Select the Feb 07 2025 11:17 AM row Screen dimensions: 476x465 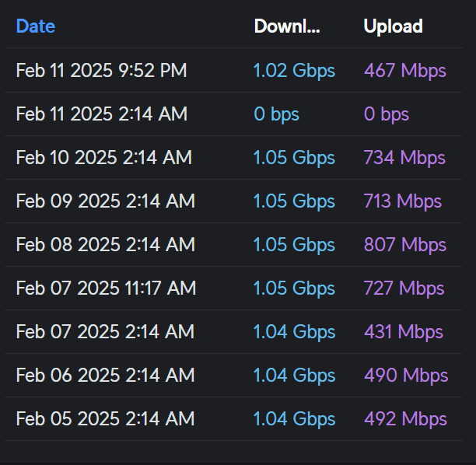coord(233,288)
